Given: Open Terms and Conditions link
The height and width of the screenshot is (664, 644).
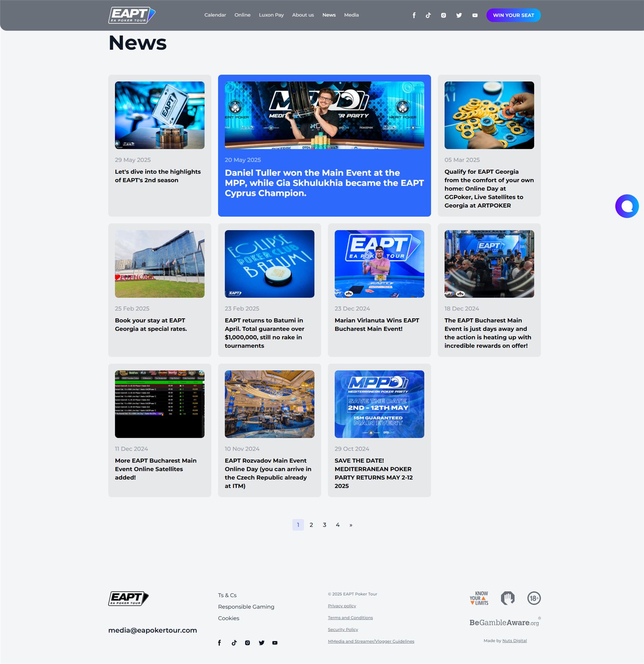Looking at the screenshot, I should tap(350, 618).
